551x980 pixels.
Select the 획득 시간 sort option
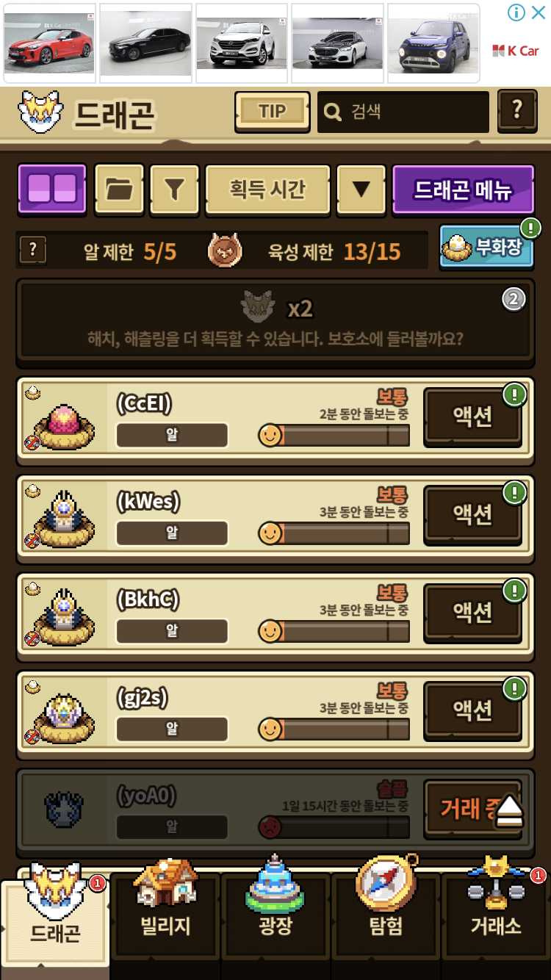(267, 189)
